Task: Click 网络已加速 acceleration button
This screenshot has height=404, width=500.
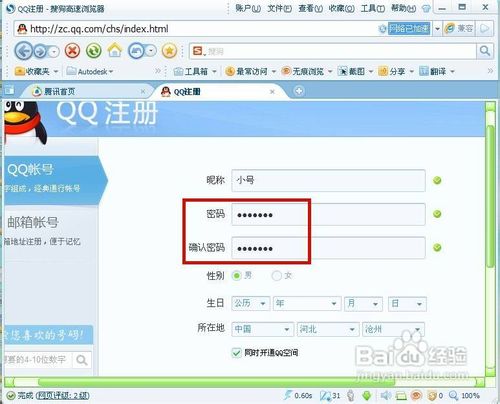Action: tap(409, 29)
